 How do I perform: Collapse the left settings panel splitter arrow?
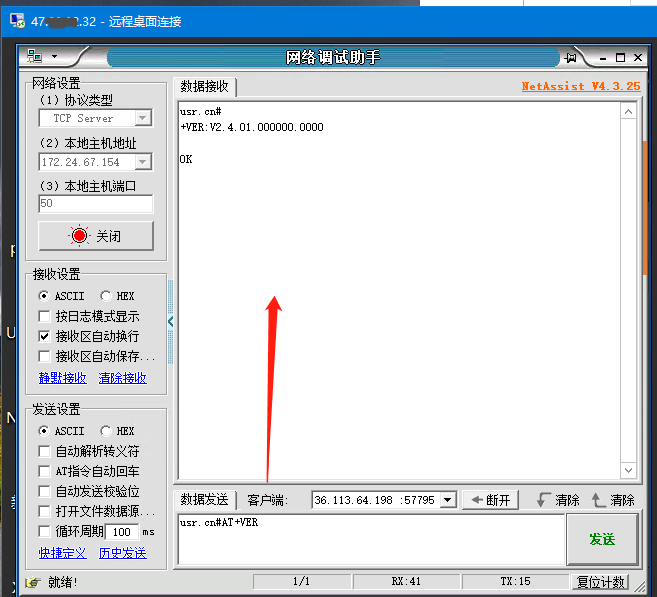[170, 322]
